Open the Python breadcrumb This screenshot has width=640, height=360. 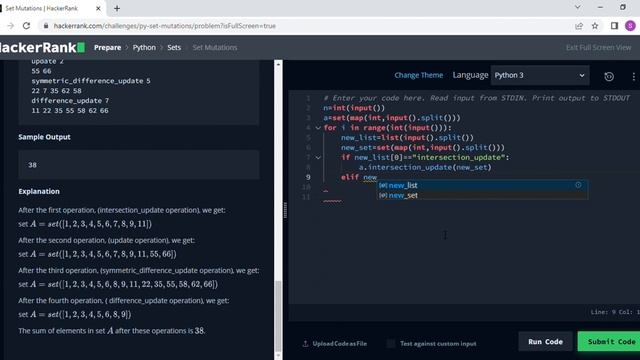144,47
